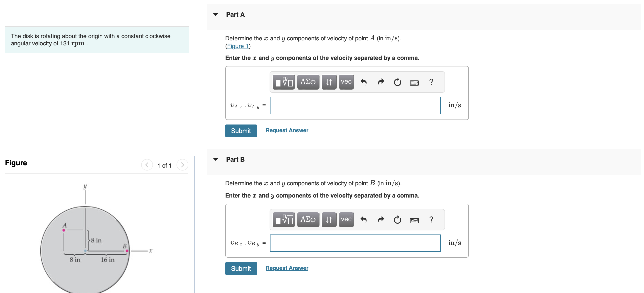Click the undo icon in Part A toolbar
Screen dimensions: 644x293
pos(364,82)
